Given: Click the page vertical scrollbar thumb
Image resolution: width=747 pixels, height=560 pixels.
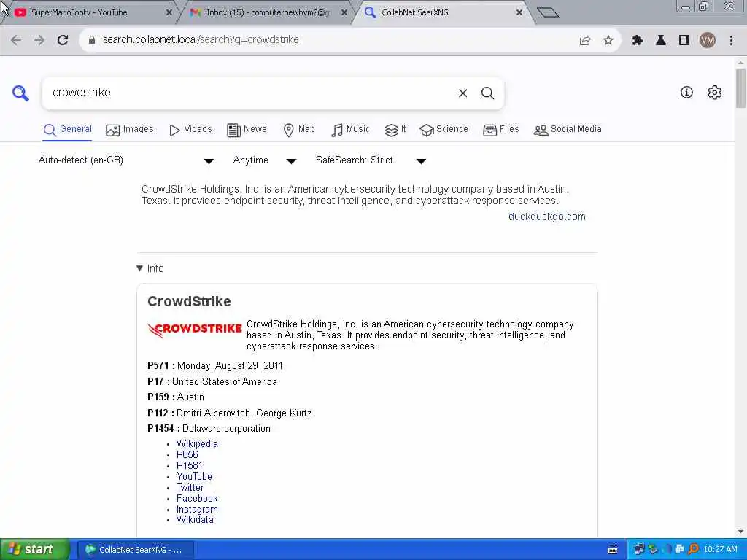Looking at the screenshot, I should pyautogui.click(x=740, y=88).
